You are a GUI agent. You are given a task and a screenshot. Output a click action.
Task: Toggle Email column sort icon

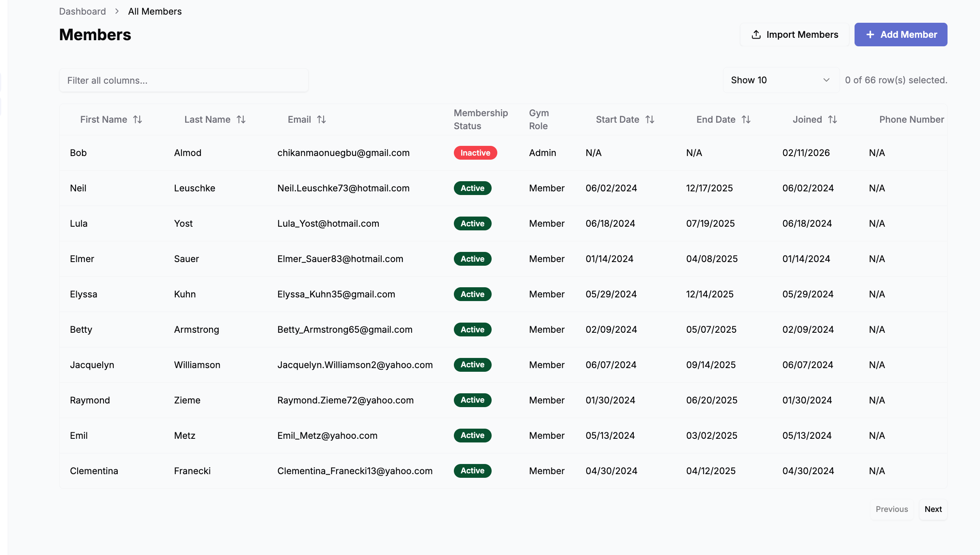click(322, 119)
